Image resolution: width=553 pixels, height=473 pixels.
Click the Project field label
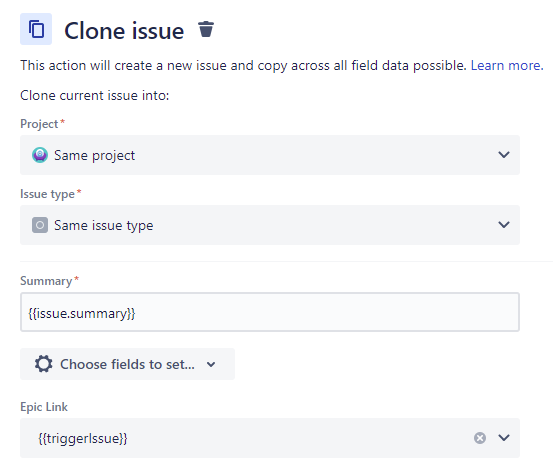pos(39,124)
